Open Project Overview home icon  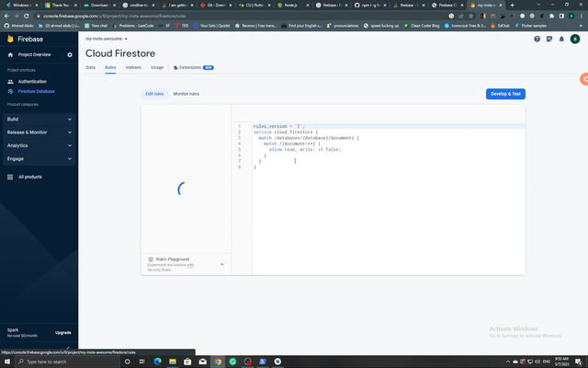[10, 55]
